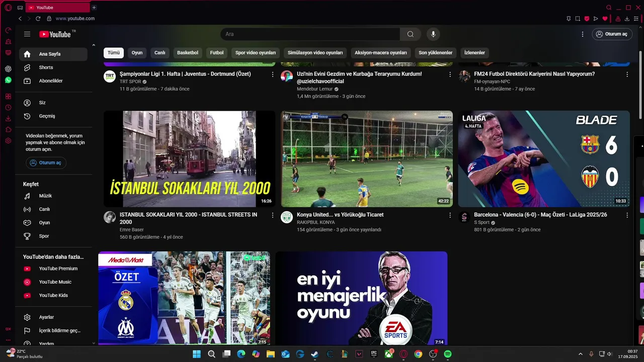Open the tab search magnifier in title bar

coord(609,8)
